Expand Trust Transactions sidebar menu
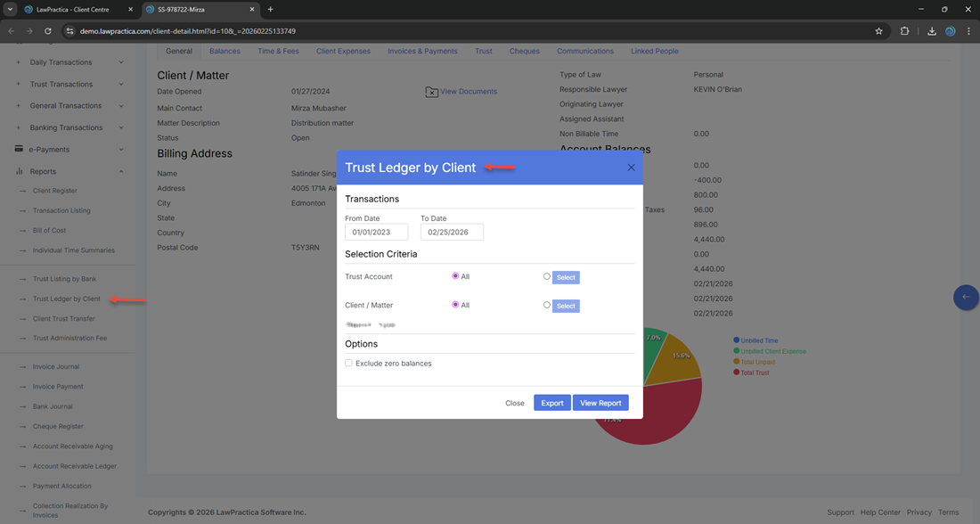 [x=121, y=85]
